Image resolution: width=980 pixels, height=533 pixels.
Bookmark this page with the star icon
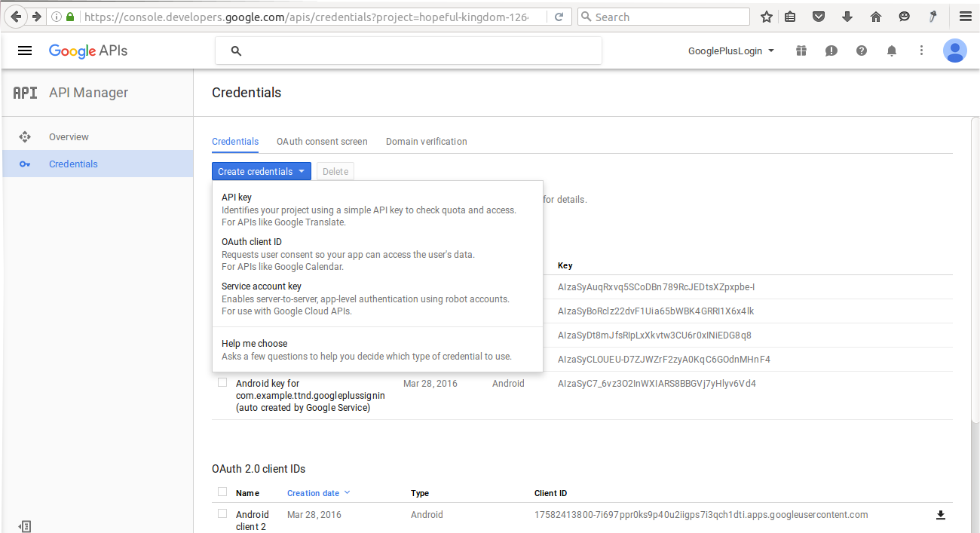point(767,17)
